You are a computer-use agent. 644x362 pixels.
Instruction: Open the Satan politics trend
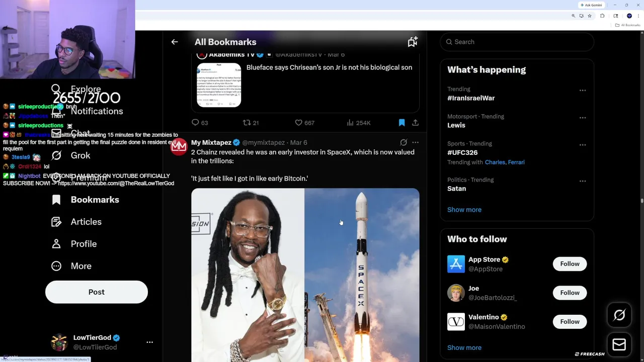[457, 189]
